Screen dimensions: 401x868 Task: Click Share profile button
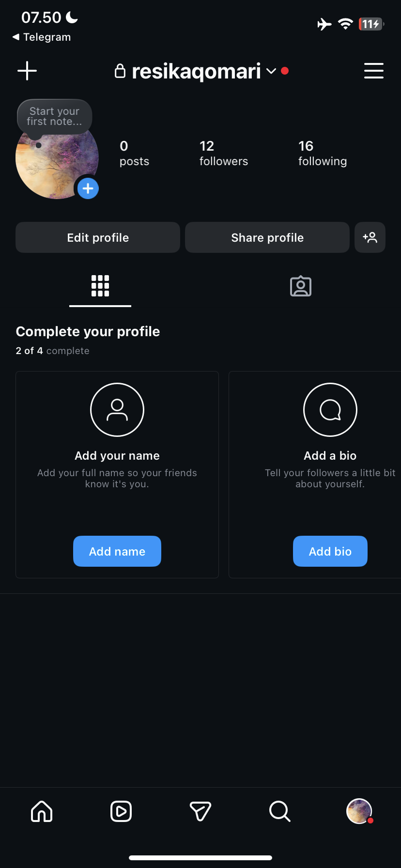(267, 237)
